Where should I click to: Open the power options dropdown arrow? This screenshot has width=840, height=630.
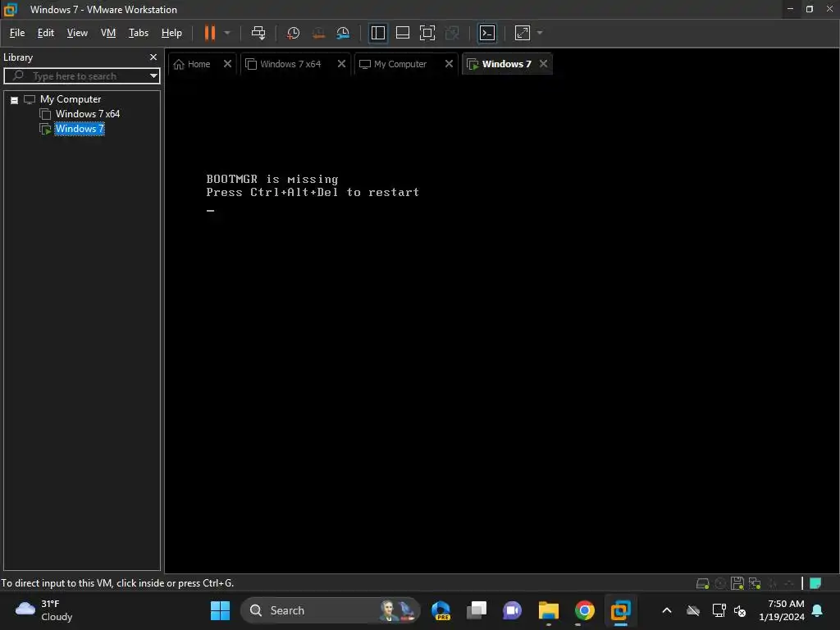[227, 33]
